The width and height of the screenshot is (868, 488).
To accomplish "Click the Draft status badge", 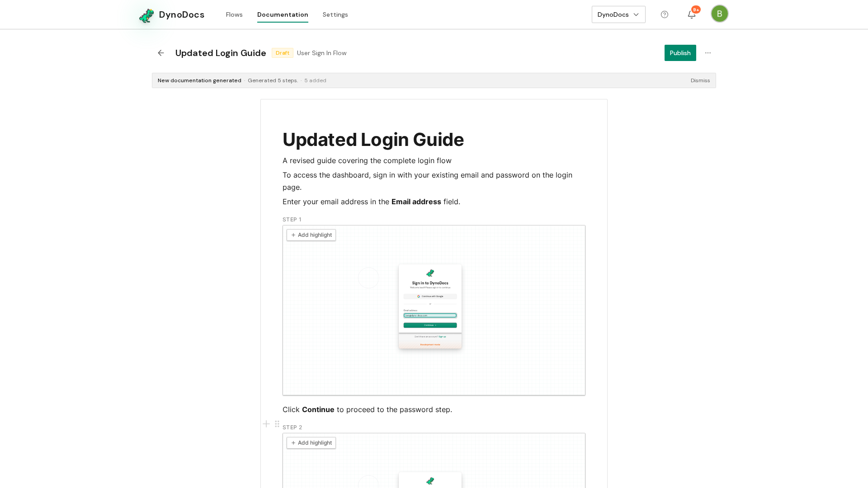I will pyautogui.click(x=283, y=53).
